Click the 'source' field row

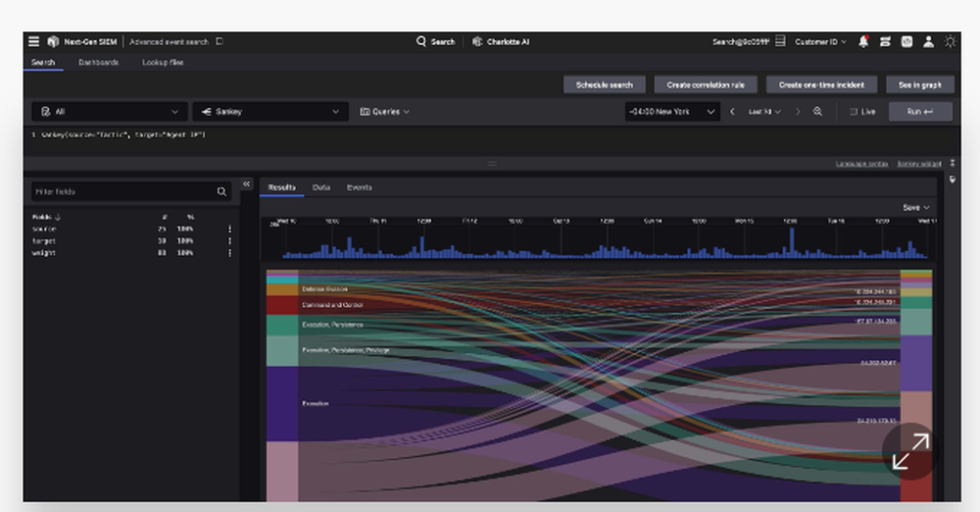tap(131, 230)
